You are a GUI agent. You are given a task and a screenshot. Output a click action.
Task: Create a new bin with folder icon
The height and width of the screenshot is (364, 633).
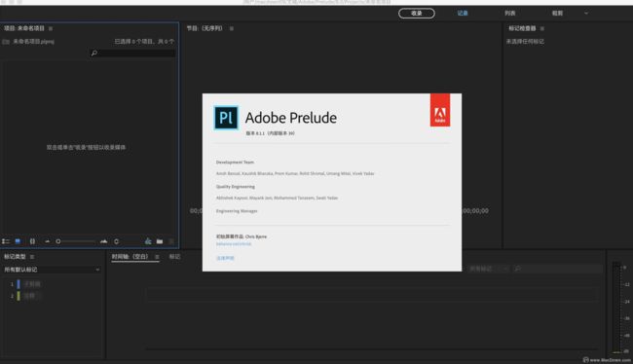160,241
